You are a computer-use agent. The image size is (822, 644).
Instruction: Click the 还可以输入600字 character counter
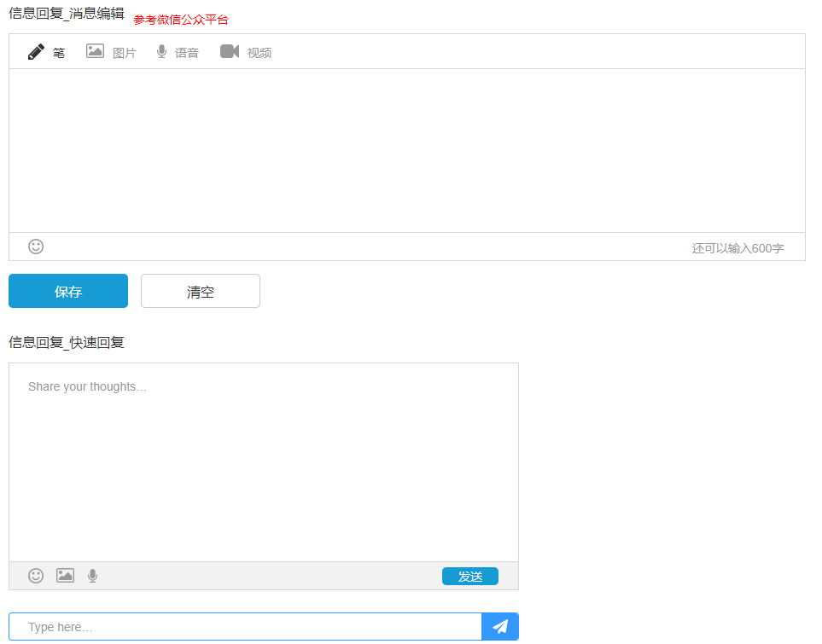737,248
